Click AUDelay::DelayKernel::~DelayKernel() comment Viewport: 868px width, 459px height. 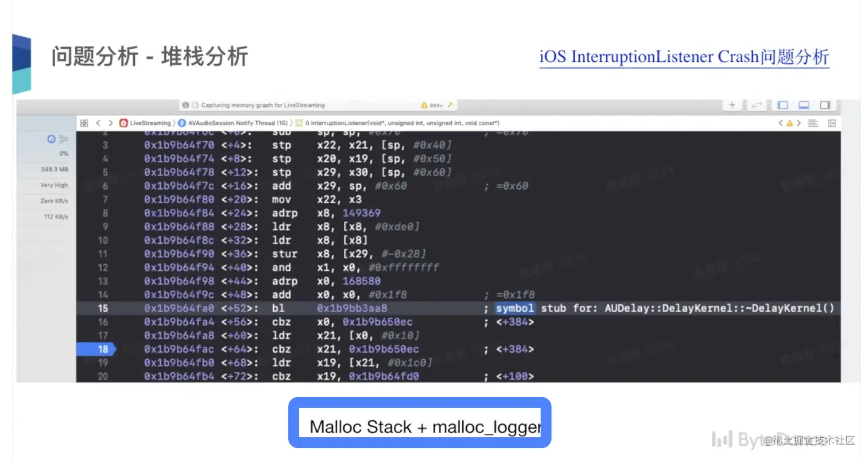(x=720, y=308)
